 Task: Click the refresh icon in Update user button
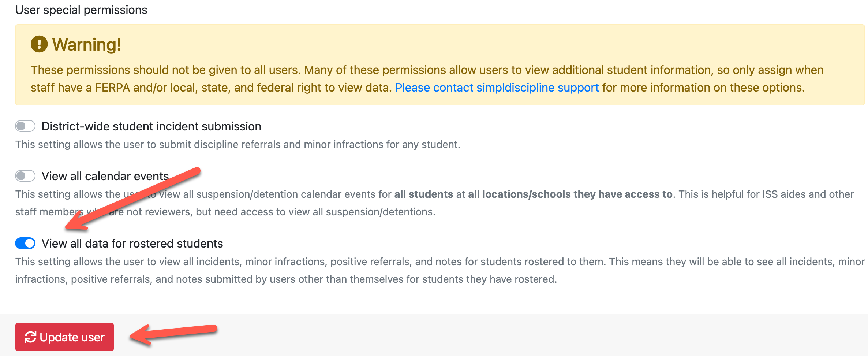tap(30, 337)
